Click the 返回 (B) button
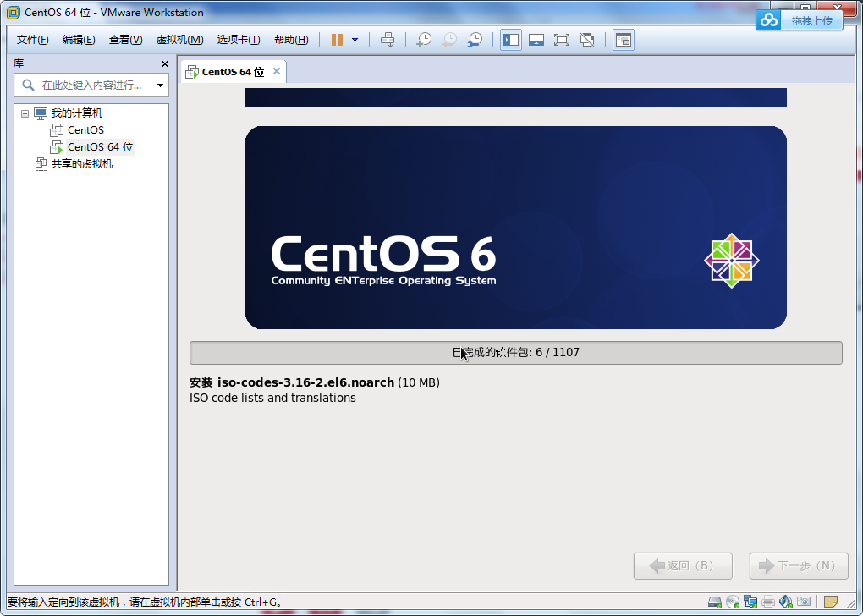 click(x=683, y=565)
